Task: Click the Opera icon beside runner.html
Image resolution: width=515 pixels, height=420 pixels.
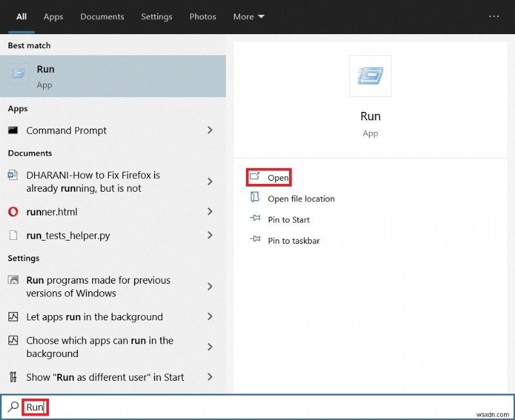Action: click(13, 212)
